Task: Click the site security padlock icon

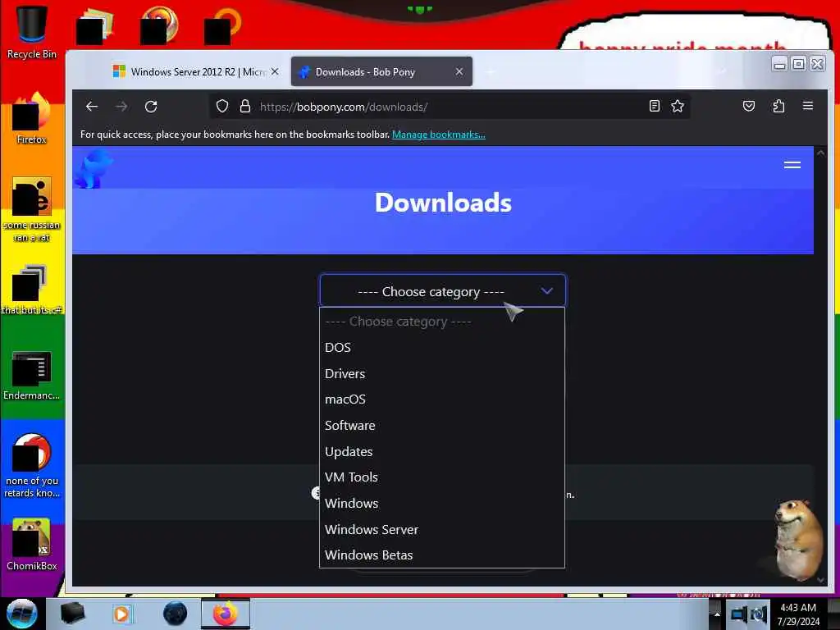Action: coord(244,106)
